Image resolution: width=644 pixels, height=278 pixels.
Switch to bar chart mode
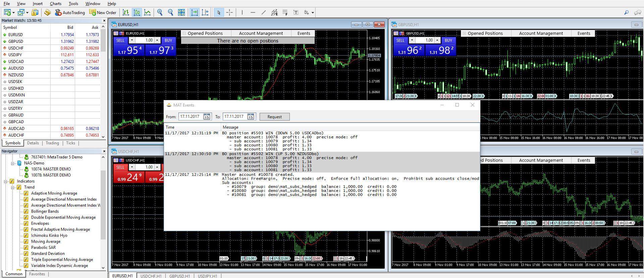coord(126,13)
